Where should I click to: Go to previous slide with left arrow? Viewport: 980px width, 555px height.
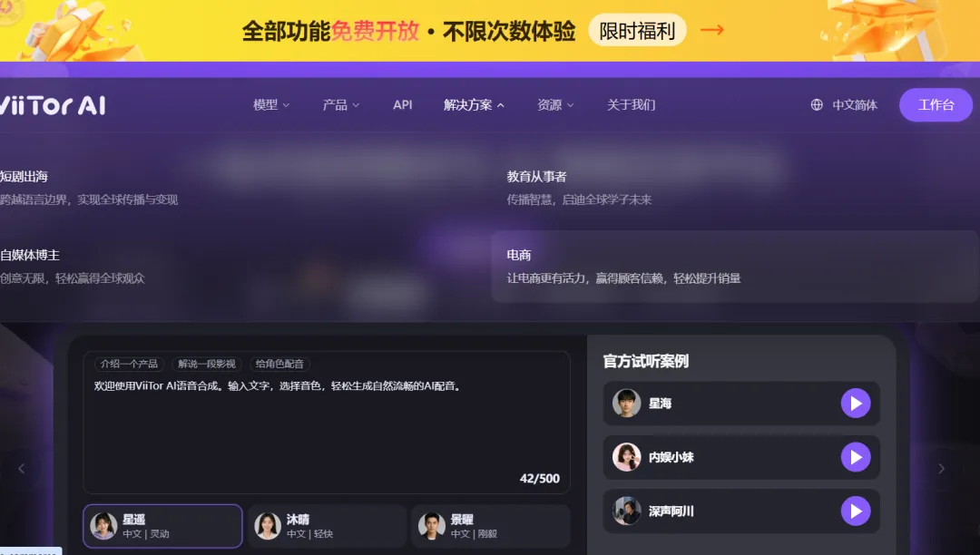pos(21,468)
